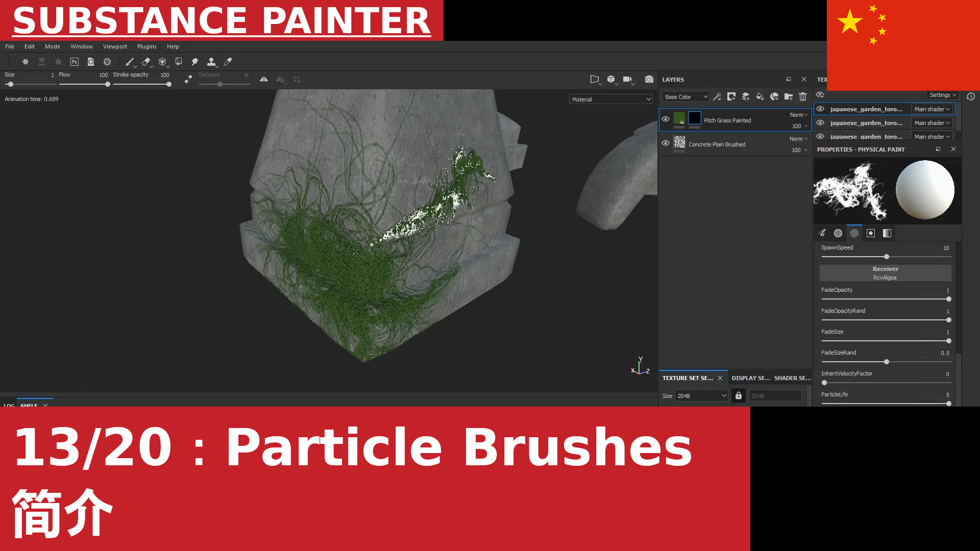Screen dimensions: 980x551
Task: Toggle visibility of first japanese_garden_toro texture set
Action: click(x=820, y=109)
